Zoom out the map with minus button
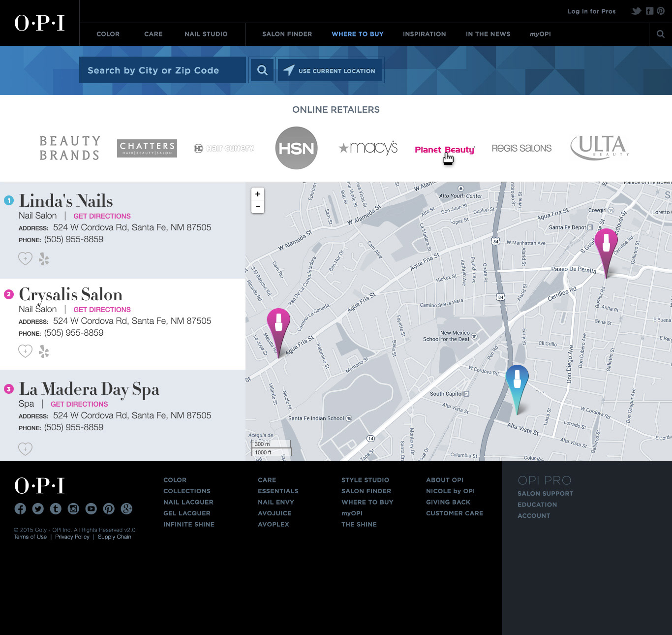 [258, 207]
